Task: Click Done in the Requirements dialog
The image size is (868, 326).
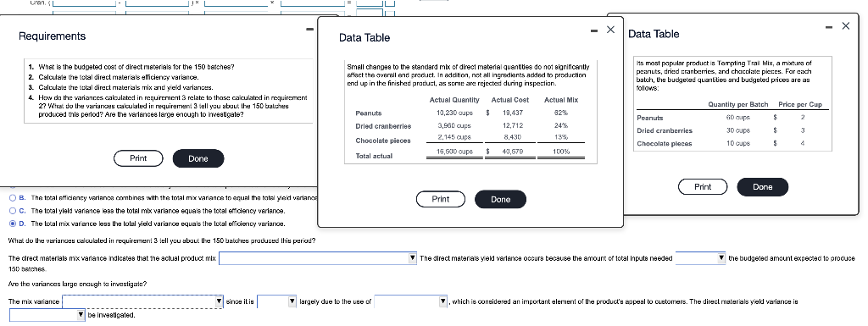Action: click(x=198, y=158)
